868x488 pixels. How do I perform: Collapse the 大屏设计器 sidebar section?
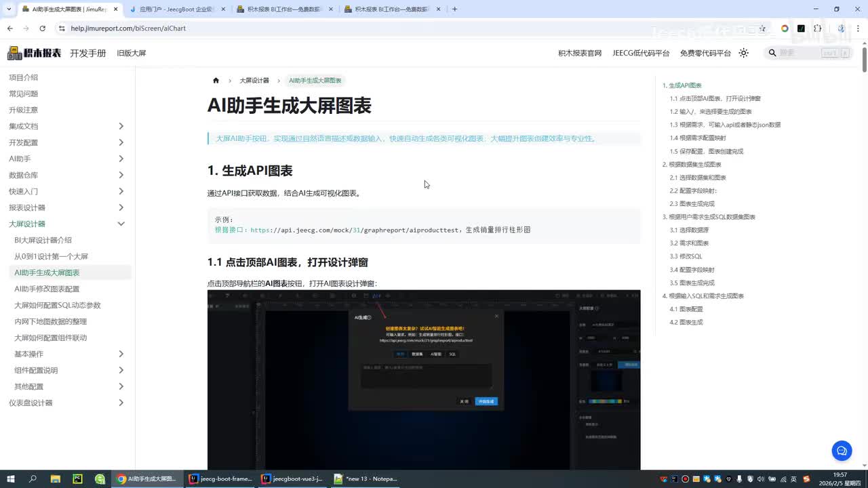pyautogui.click(x=121, y=224)
